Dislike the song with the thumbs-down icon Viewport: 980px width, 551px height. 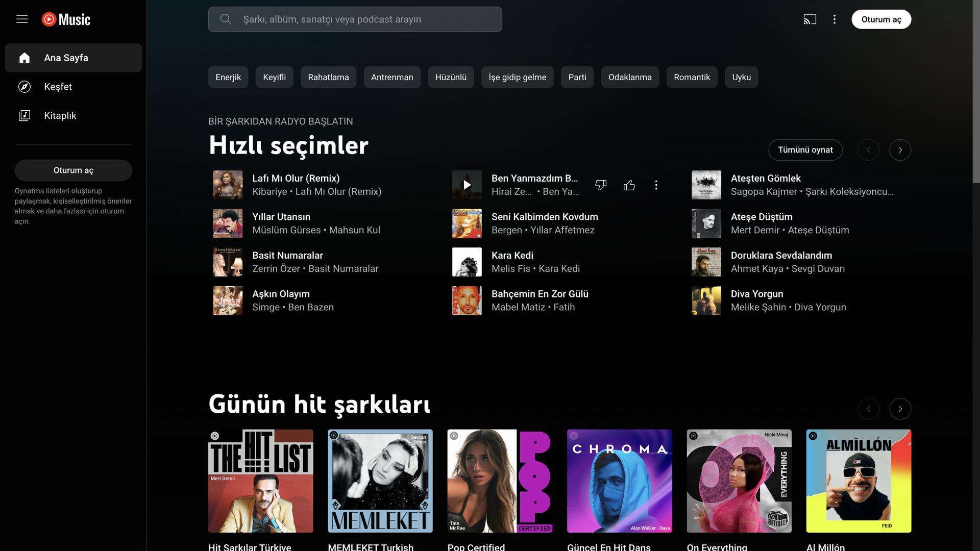[x=601, y=185]
